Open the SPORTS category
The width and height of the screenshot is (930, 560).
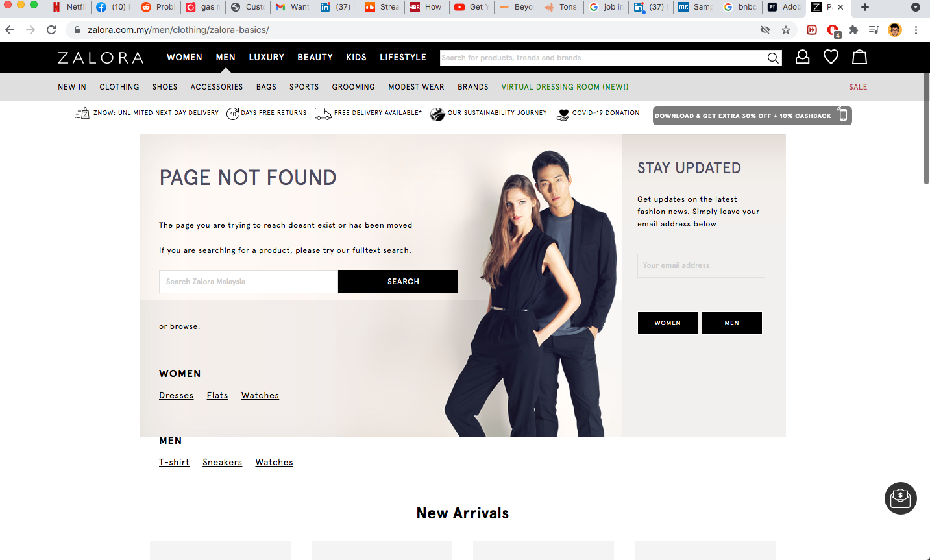point(304,87)
